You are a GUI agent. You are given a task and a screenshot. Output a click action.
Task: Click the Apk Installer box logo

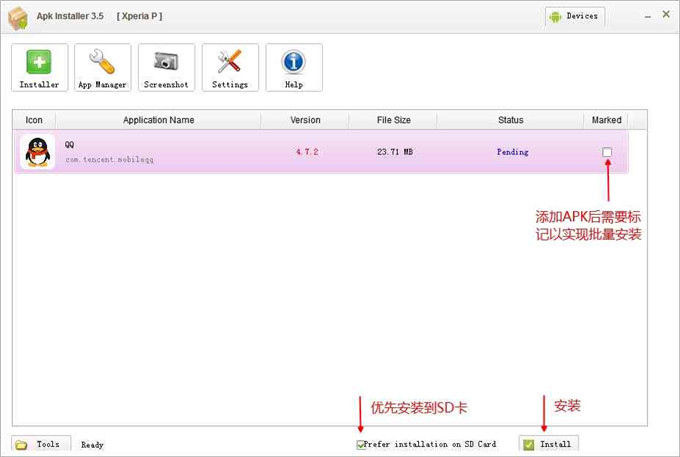coord(18,17)
